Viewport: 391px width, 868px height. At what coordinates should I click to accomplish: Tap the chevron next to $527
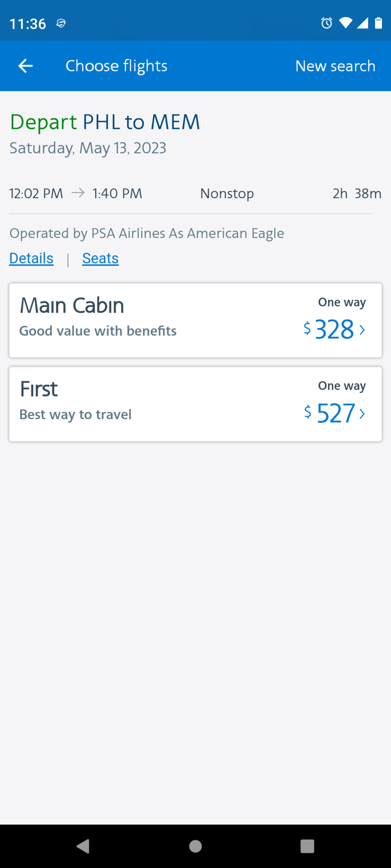point(362,414)
